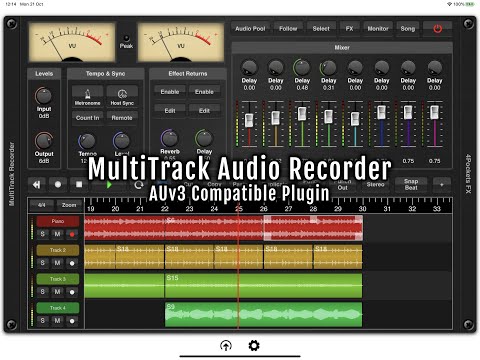Screen dimensions: 480x360
Task: Click the magenta mixer channel fader
Action: (434, 112)
